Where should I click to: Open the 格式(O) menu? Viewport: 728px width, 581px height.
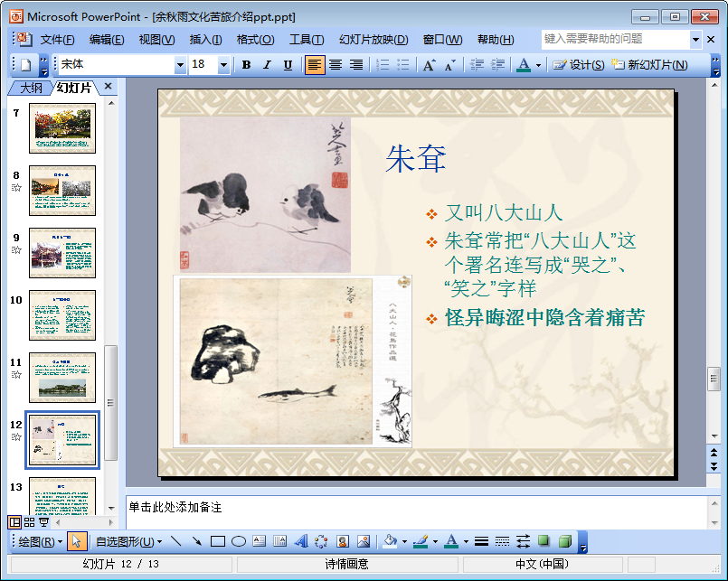255,40
